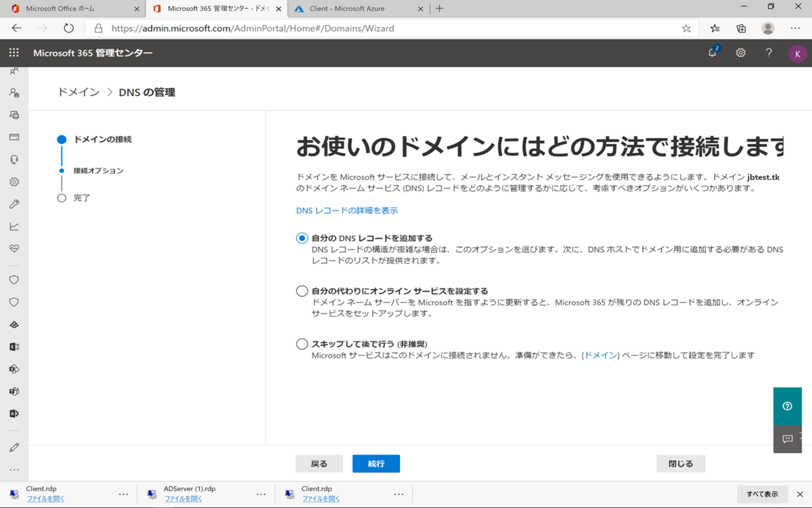Viewport: 812px width, 508px height.
Task: Click the 接続オプション wizard step
Action: (x=99, y=170)
